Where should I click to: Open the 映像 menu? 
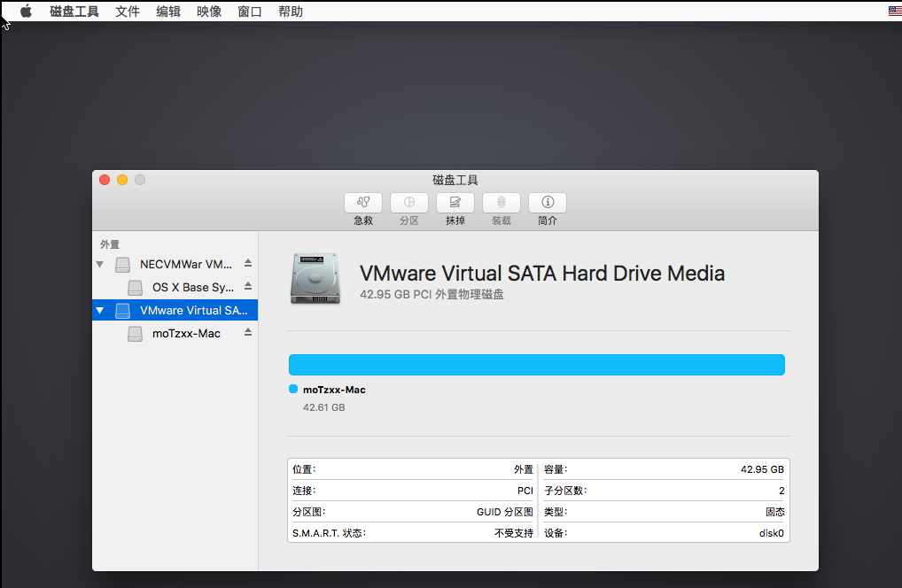click(209, 12)
